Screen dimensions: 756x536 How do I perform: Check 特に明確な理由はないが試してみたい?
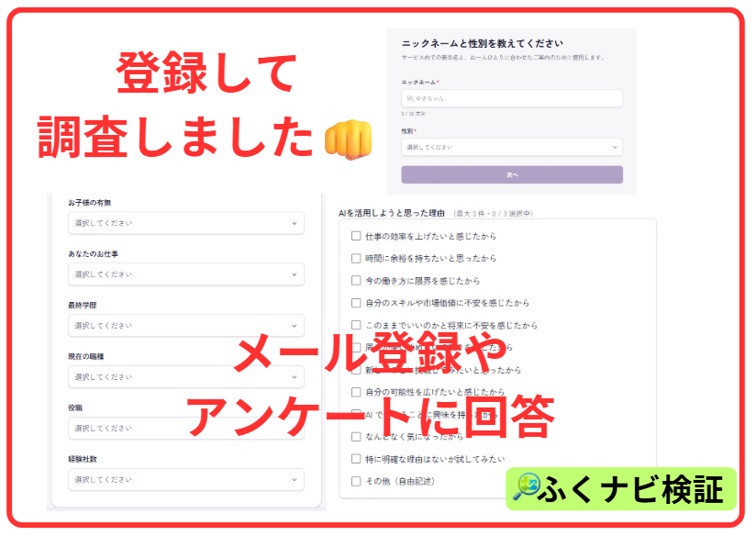(356, 459)
